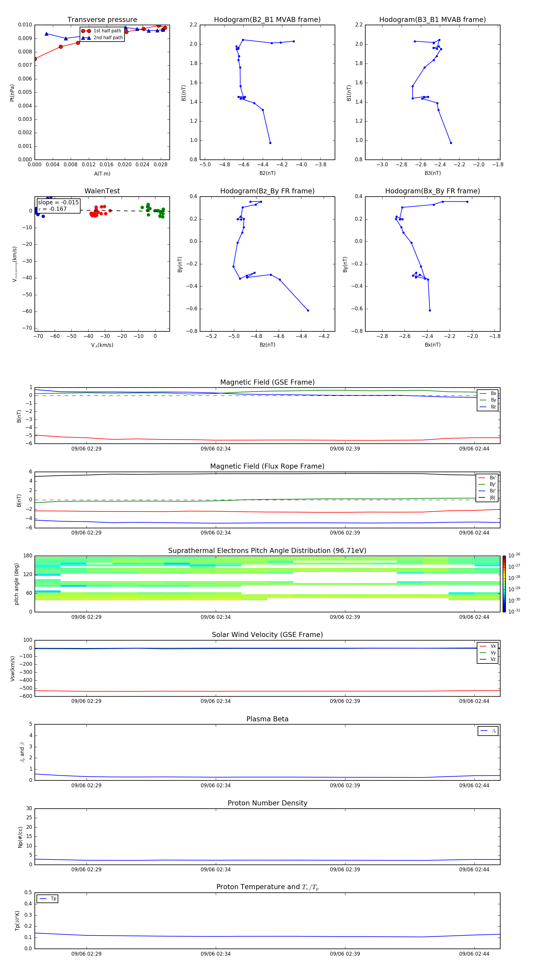Click the Hodogram(B2_B1 MVAB frame) title
Viewport: 535px width, 980px height.
pos(267,20)
